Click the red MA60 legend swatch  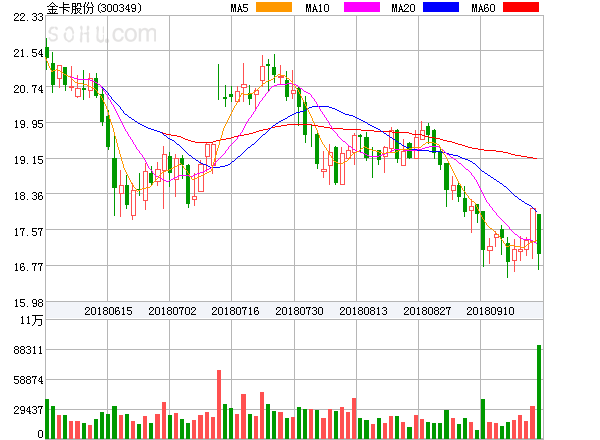521,7
